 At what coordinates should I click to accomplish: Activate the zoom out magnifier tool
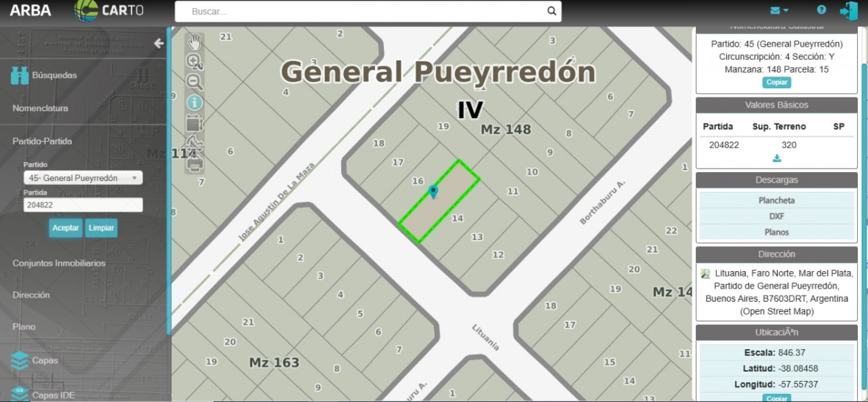194,82
